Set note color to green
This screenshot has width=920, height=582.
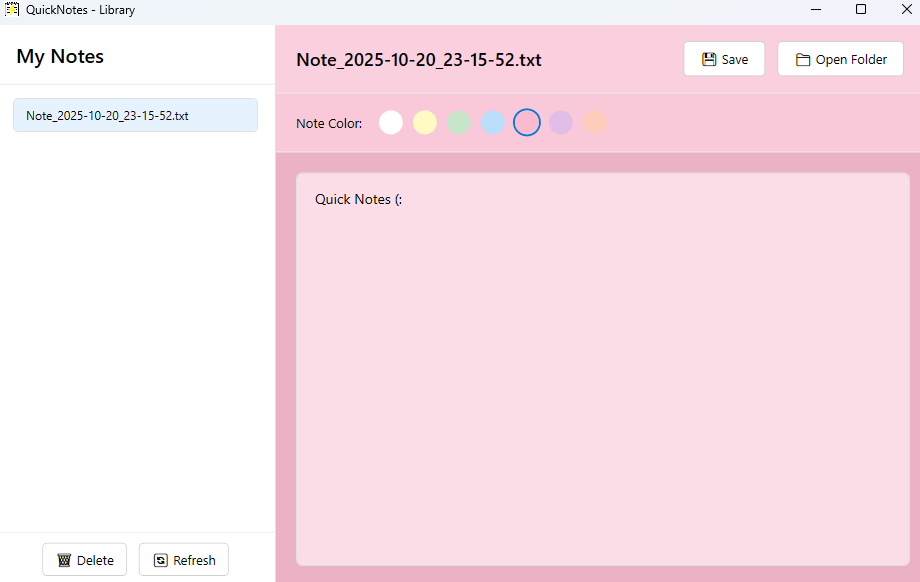[x=458, y=122]
